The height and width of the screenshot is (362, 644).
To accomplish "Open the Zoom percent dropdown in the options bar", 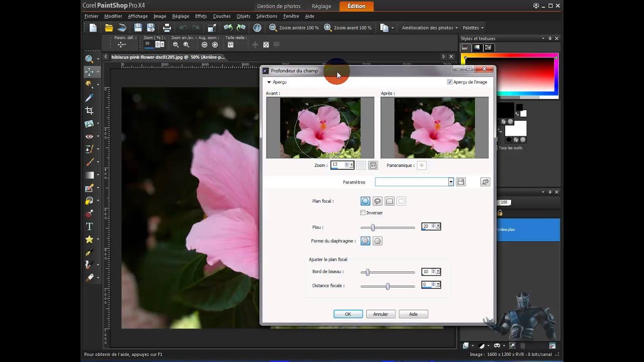I will pos(162,44).
